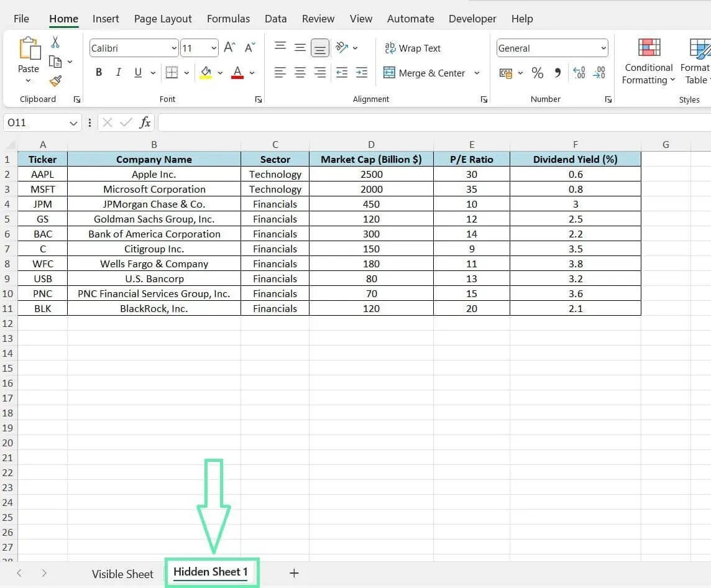This screenshot has height=588, width=711.
Task: Open Format as Table gallery
Action: click(x=695, y=62)
